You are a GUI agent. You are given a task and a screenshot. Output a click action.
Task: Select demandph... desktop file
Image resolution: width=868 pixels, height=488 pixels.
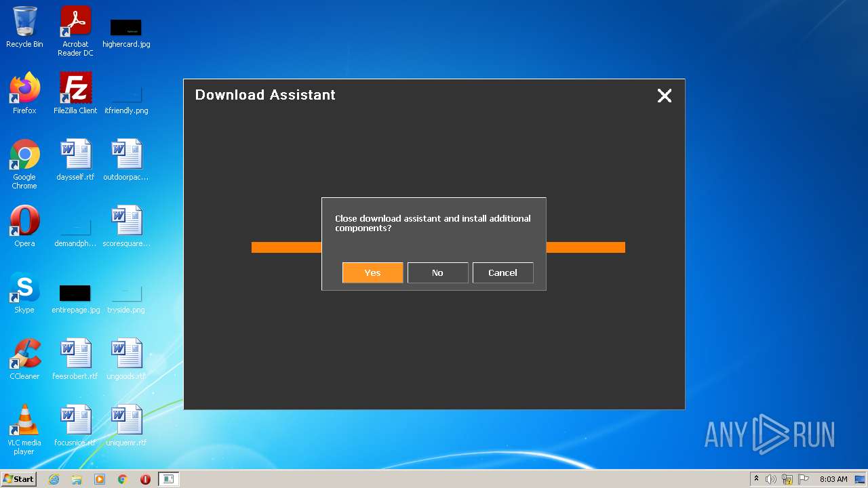click(x=75, y=232)
